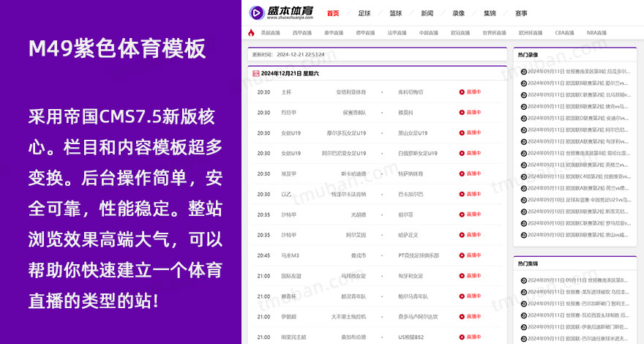The image size is (644, 344).
Task: Click the live icon in the 伊朗超 row
Action: (x=462, y=316)
